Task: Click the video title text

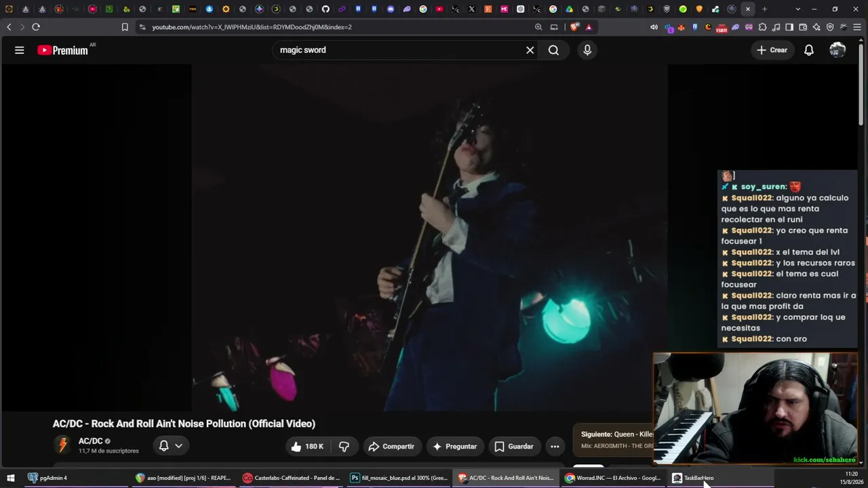Action: click(184, 424)
